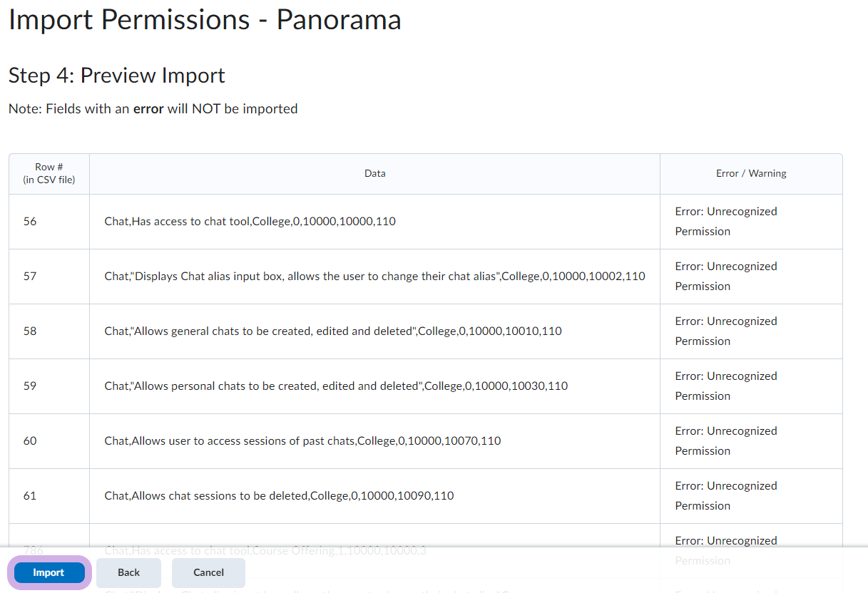Select 'Allows chat sessions to be deleted' data cell

[x=279, y=496]
